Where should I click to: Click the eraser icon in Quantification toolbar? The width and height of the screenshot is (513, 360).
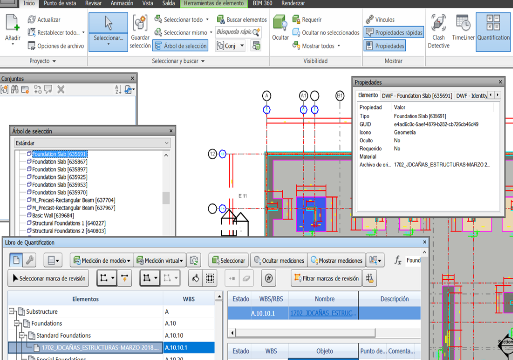click(x=246, y=278)
